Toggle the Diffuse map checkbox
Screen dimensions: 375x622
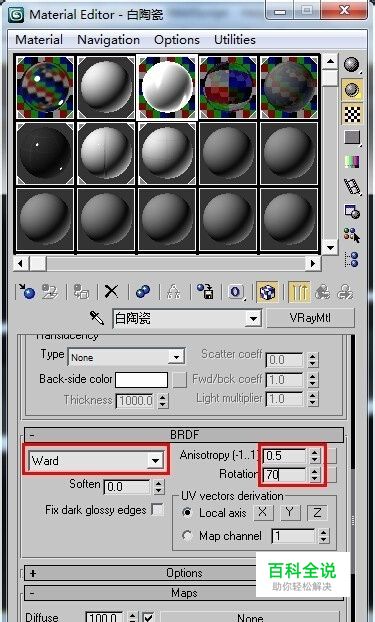point(148,618)
